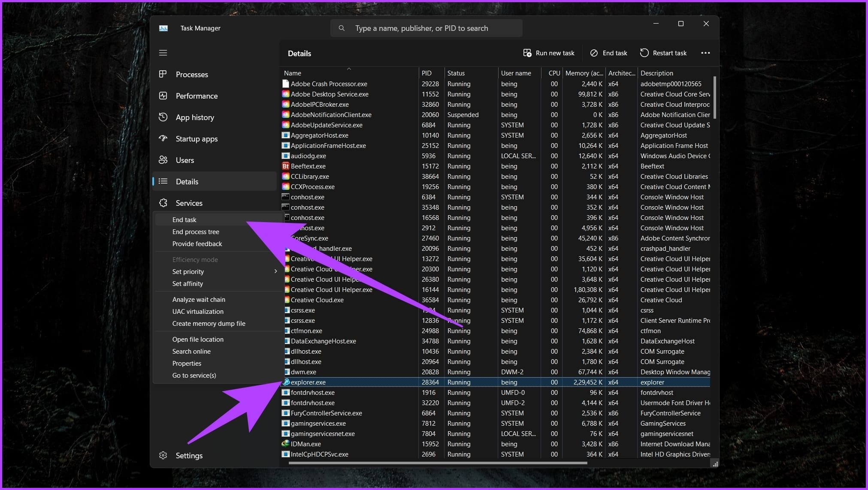The image size is (868, 490).
Task: Open Performance page via its icon
Action: click(163, 96)
